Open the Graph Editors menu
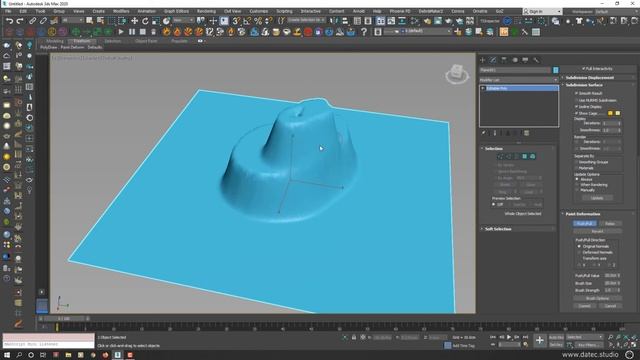Image resolution: width=640 pixels, height=360 pixels. pos(176,11)
